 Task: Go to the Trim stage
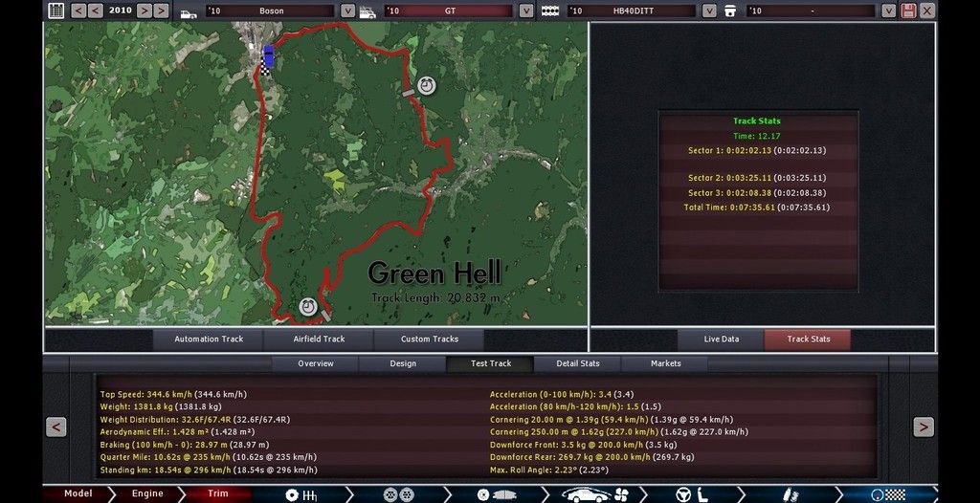(x=217, y=494)
